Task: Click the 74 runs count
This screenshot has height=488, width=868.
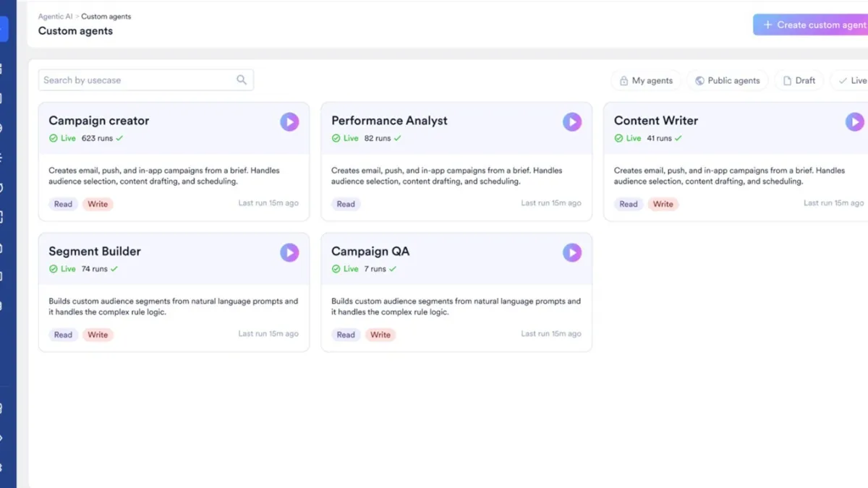Action: (x=94, y=269)
